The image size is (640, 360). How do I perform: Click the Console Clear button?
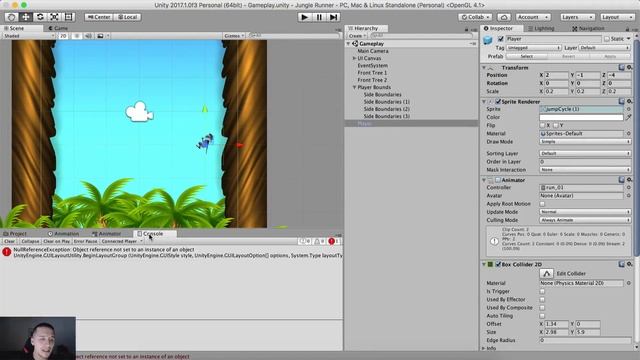point(9,241)
